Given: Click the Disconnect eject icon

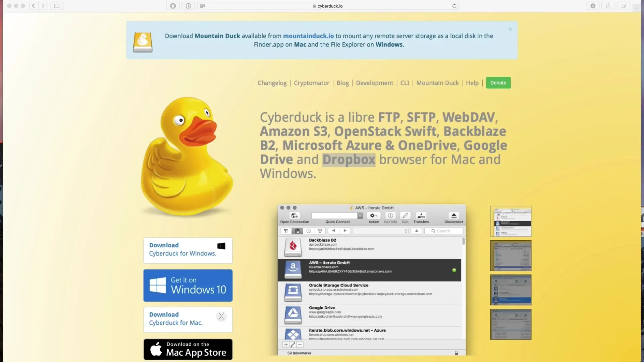Looking at the screenshot, I should [453, 216].
